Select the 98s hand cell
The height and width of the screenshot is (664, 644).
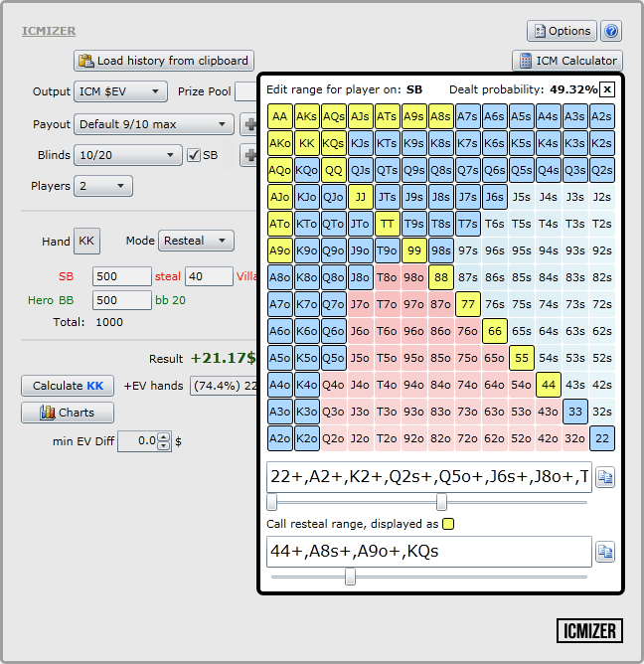(x=441, y=250)
